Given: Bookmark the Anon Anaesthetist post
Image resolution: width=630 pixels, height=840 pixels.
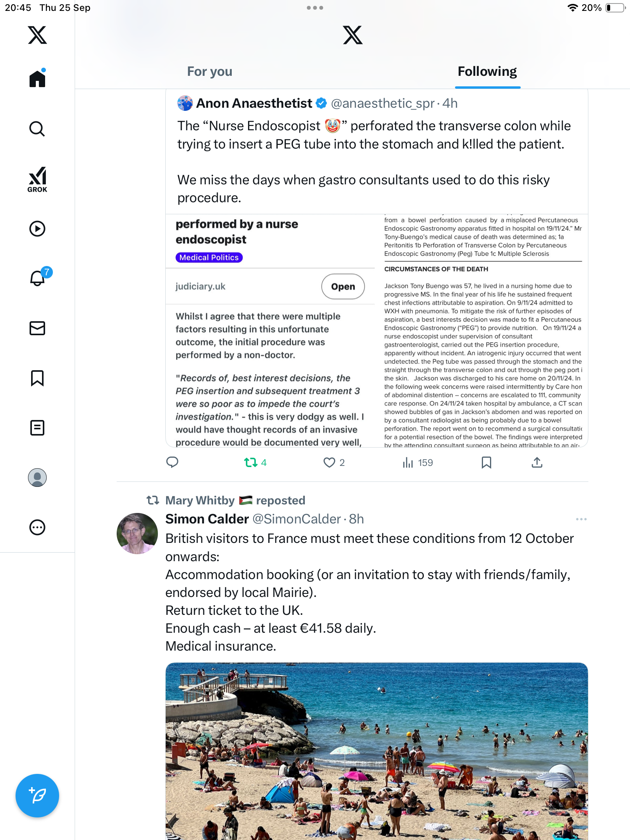Looking at the screenshot, I should tap(486, 462).
